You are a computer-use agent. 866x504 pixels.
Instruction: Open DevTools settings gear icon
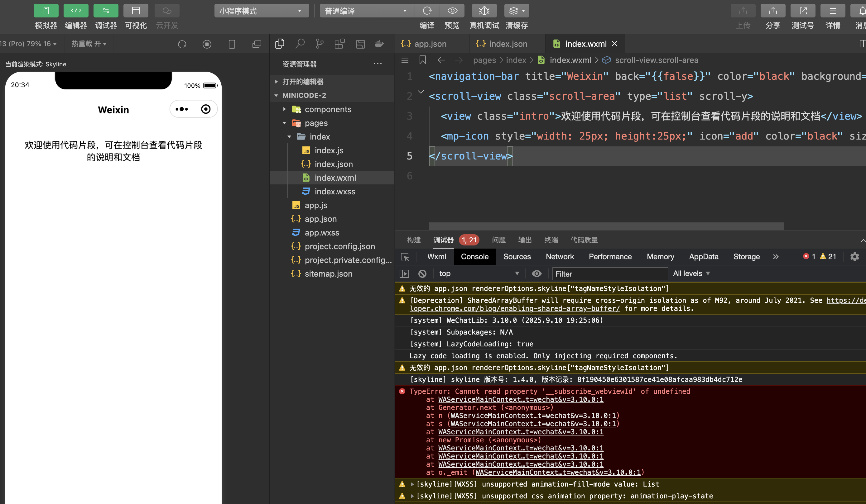(854, 257)
